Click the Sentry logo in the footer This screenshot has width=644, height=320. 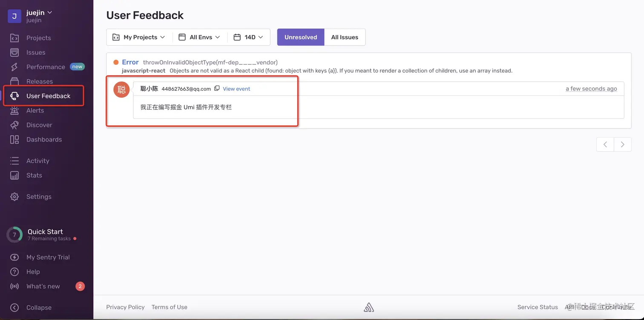pyautogui.click(x=369, y=307)
